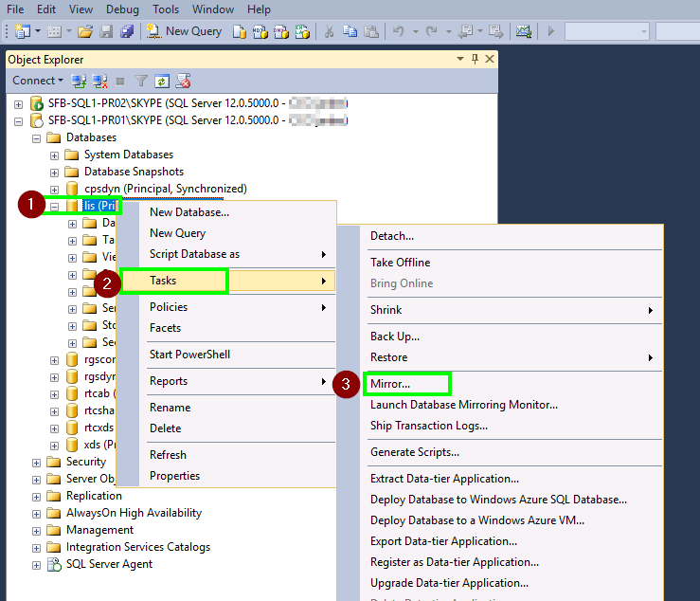Open the Tools menu
The image size is (700, 601).
click(166, 9)
